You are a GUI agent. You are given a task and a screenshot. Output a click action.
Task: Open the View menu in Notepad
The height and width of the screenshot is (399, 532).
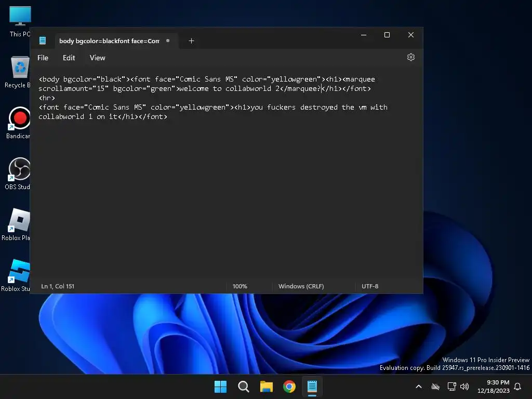coord(97,58)
